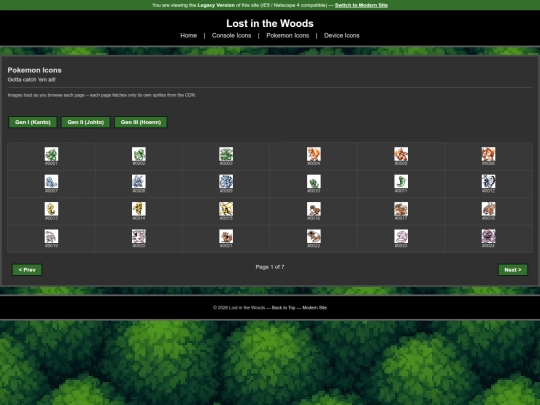This screenshot has height=405, width=540.
Task: Select the Ekans sprite #0023
Action: [x=401, y=237]
